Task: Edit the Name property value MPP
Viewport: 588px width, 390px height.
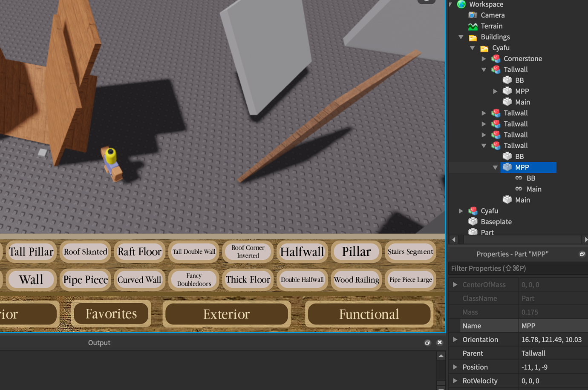Action: pos(553,326)
